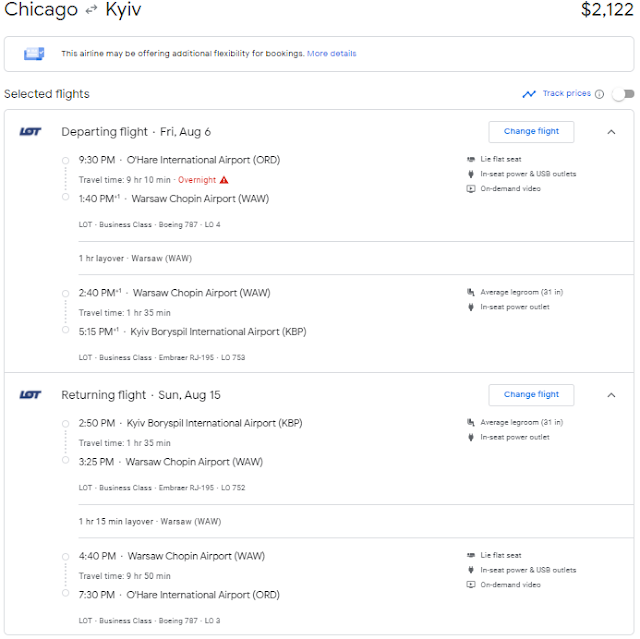Click the USB outlets power icon, Chicago-Warsaw leg
Screen dimensions: 640x639
[471, 174]
